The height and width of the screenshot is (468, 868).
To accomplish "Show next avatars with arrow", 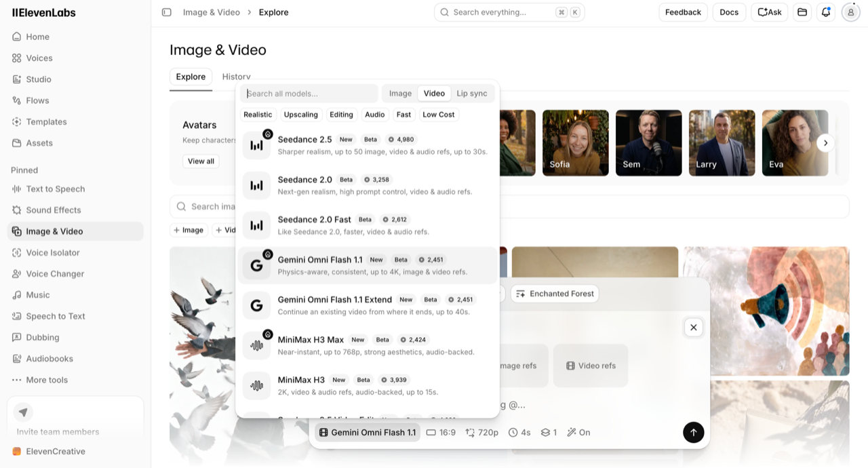I will point(825,143).
